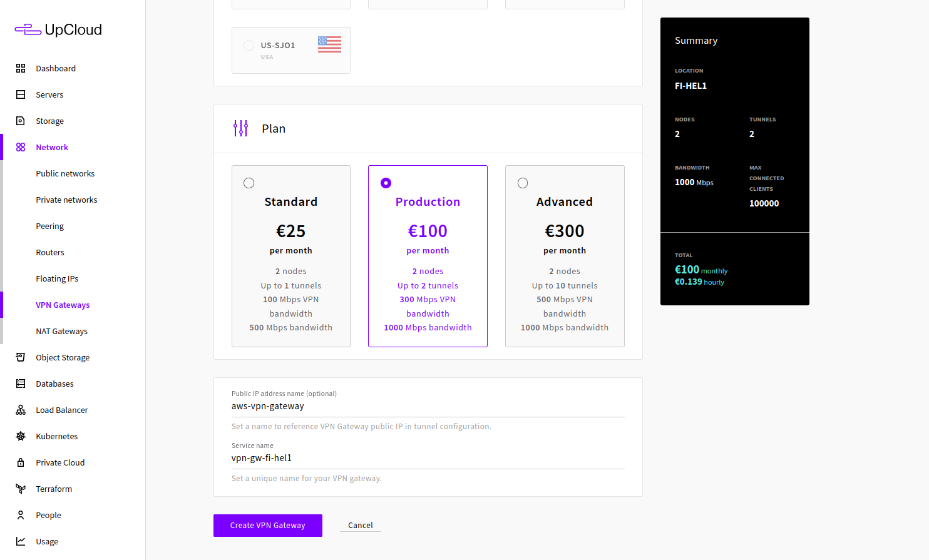Click the Kubernetes wheel icon
Viewport: 929px width, 560px height.
tap(21, 436)
